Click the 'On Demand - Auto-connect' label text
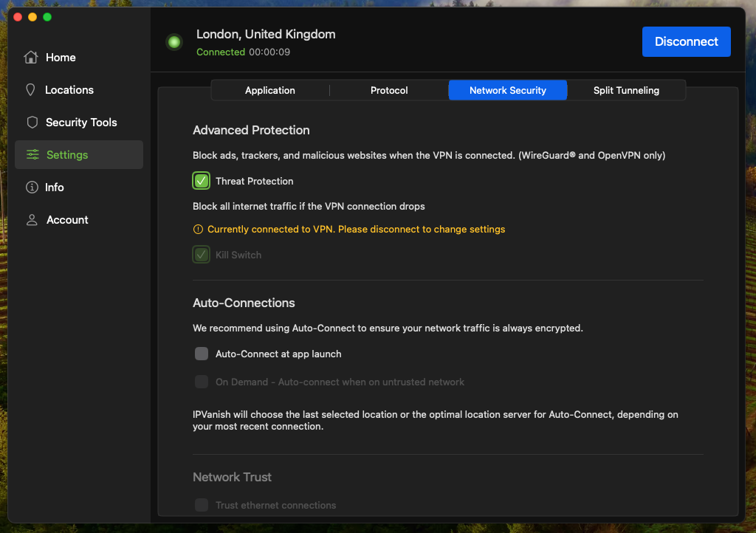 340,382
